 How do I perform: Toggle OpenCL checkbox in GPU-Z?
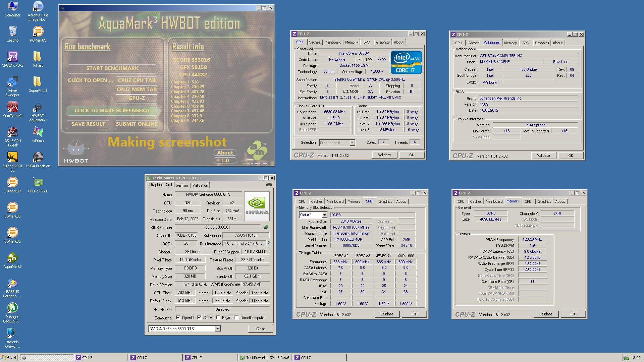pyautogui.click(x=178, y=317)
